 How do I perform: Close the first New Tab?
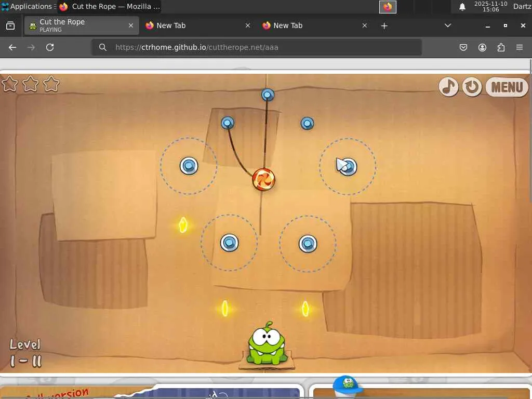248,25
